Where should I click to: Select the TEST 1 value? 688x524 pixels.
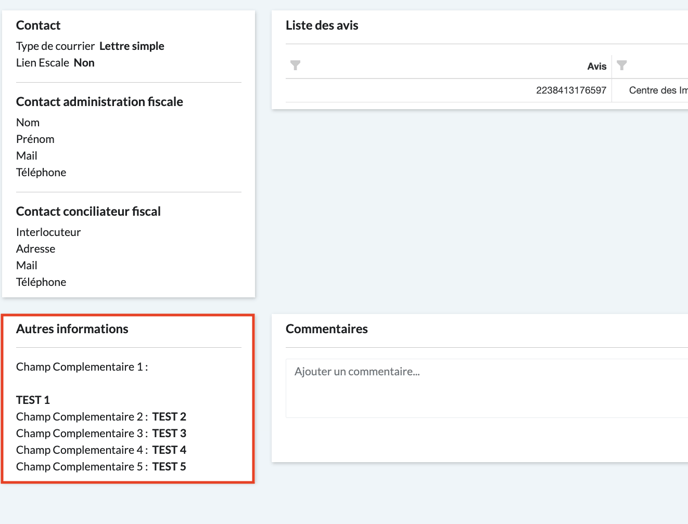point(33,400)
